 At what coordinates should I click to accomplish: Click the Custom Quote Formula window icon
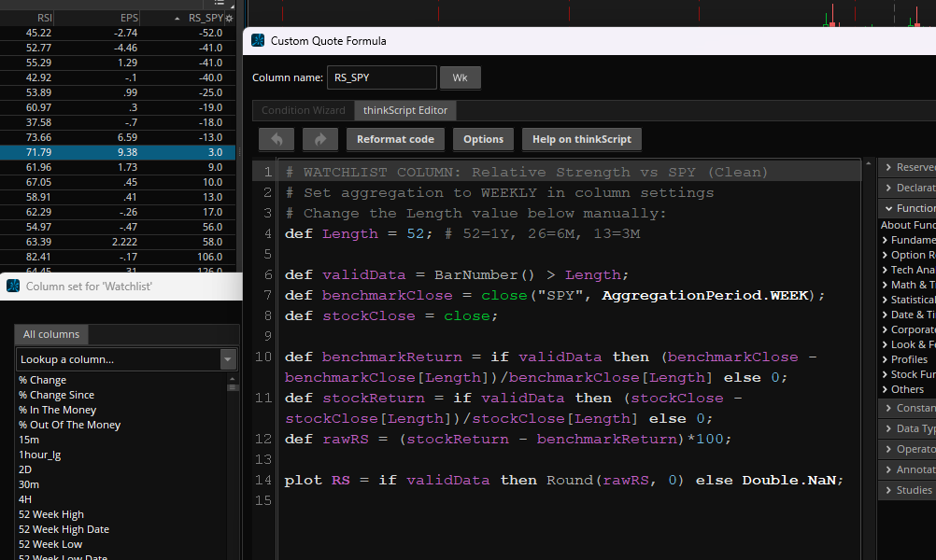258,40
